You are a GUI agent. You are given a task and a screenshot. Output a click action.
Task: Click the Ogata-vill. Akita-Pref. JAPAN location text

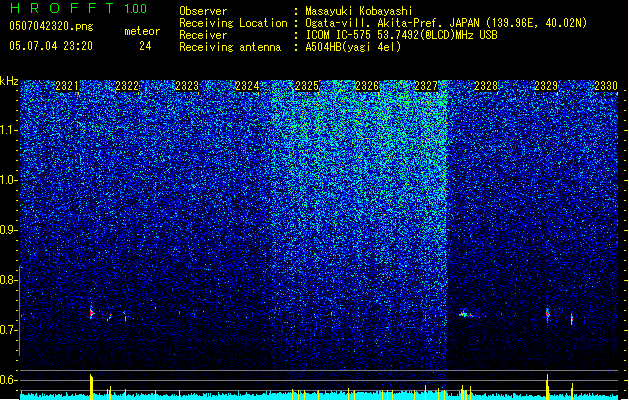[446, 23]
